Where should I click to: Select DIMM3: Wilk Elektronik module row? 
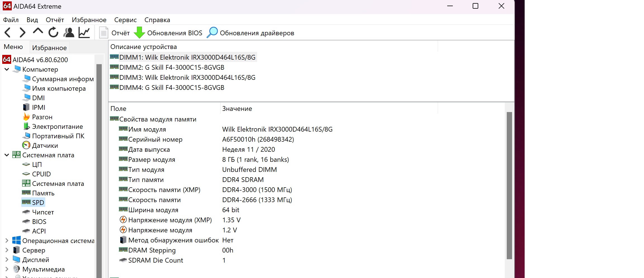pyautogui.click(x=183, y=77)
